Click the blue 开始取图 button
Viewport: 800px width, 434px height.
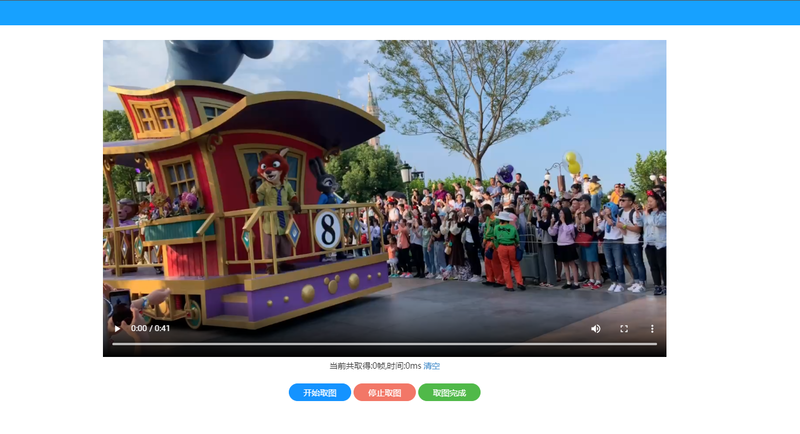[320, 392]
